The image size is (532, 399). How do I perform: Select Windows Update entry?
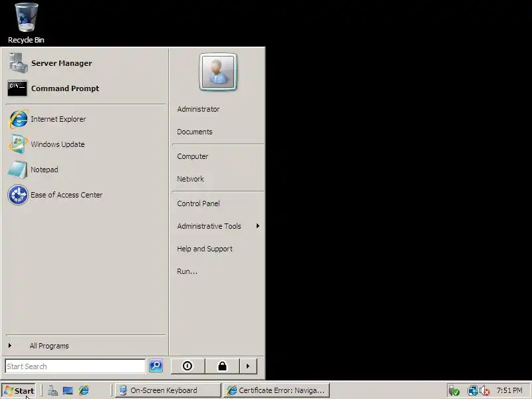tap(86, 144)
